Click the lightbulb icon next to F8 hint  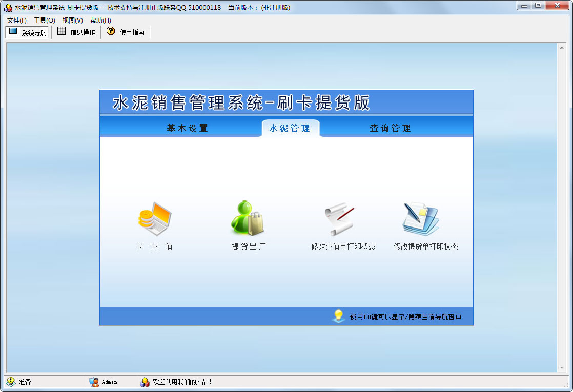click(x=338, y=317)
